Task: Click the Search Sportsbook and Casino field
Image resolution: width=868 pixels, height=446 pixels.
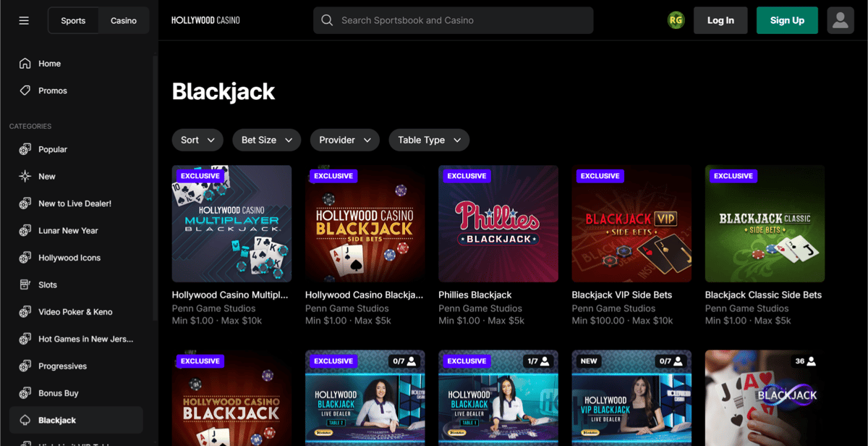Action: (x=454, y=20)
